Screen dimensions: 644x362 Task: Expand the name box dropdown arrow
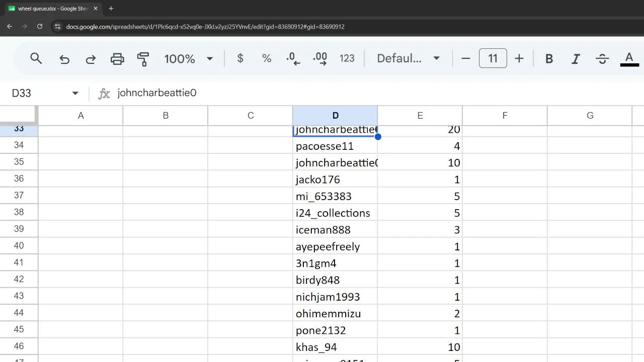coord(75,93)
